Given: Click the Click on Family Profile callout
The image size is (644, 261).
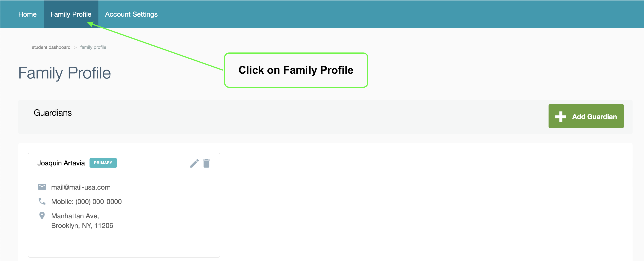Looking at the screenshot, I should coord(296,70).
